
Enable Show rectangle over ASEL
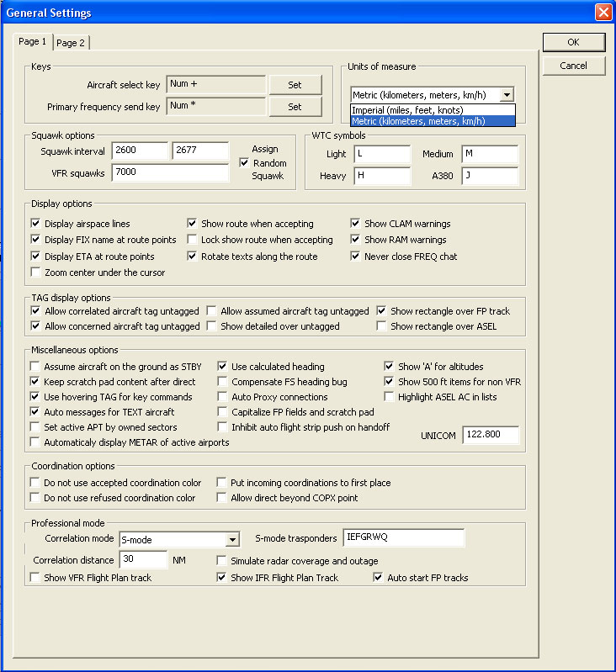(x=381, y=326)
